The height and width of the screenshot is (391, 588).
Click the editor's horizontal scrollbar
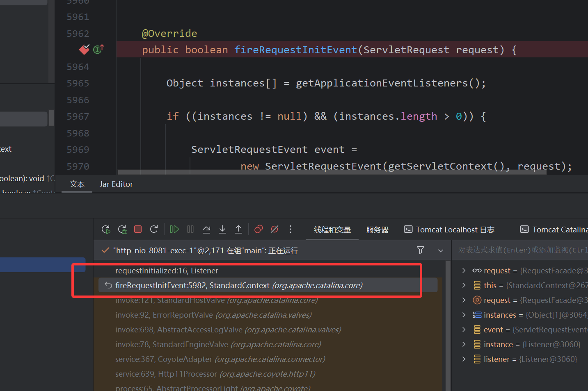click(332, 172)
